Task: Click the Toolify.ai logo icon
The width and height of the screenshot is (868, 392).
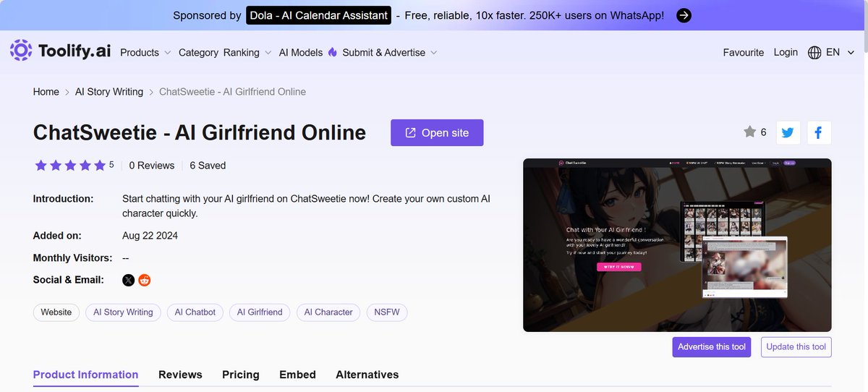Action: [x=20, y=51]
